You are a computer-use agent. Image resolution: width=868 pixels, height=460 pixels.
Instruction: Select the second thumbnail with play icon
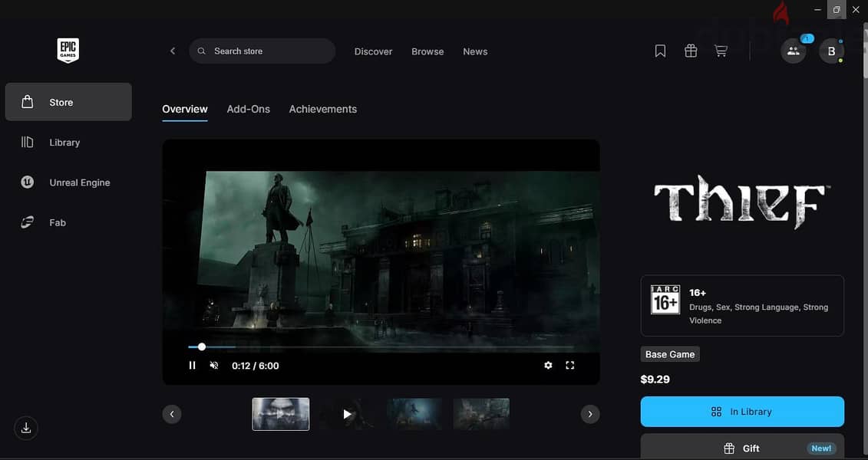347,414
